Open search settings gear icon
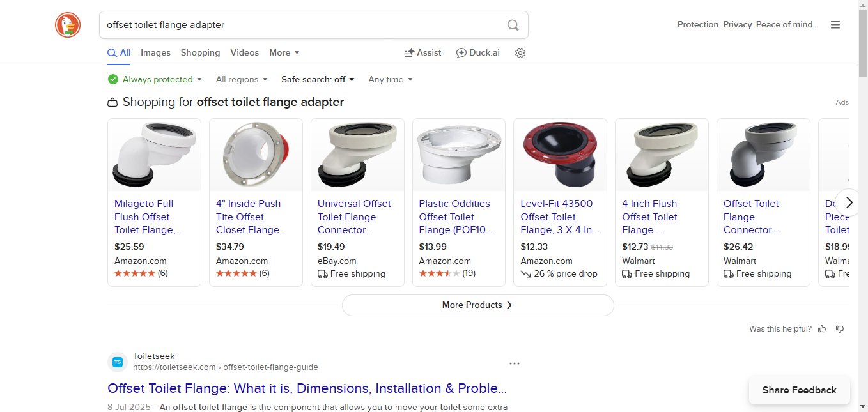The image size is (868, 412). coord(520,53)
